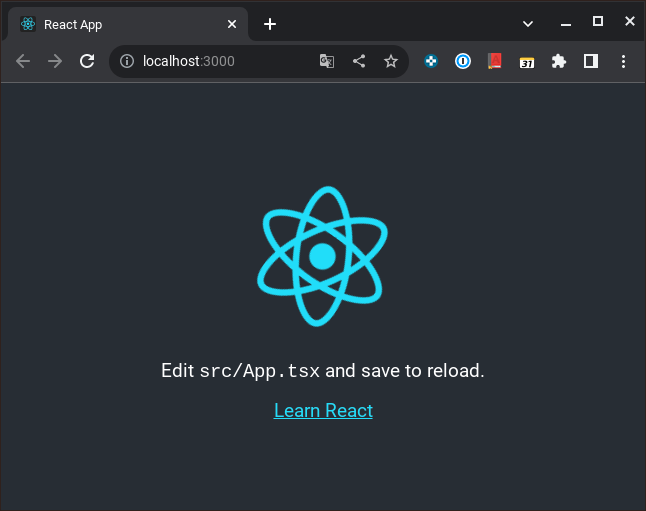Follow the Learn React link

tap(323, 410)
